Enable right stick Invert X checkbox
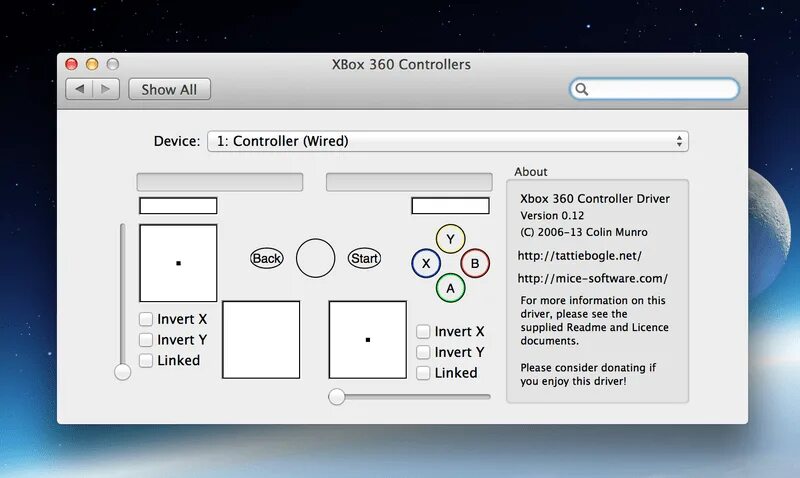800x478 pixels. point(423,332)
